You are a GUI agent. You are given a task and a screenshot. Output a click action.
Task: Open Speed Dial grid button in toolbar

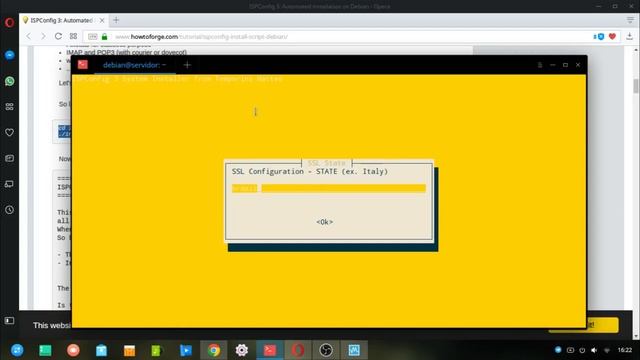click(73, 36)
